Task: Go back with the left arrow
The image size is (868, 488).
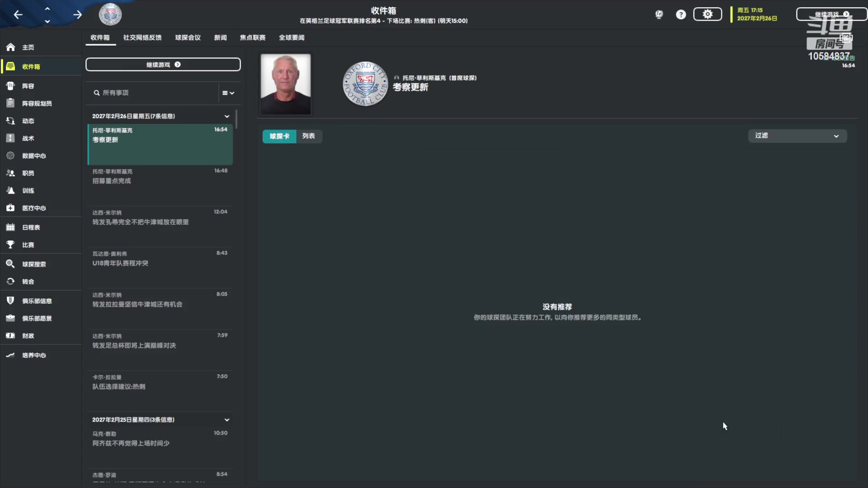Action: tap(18, 15)
